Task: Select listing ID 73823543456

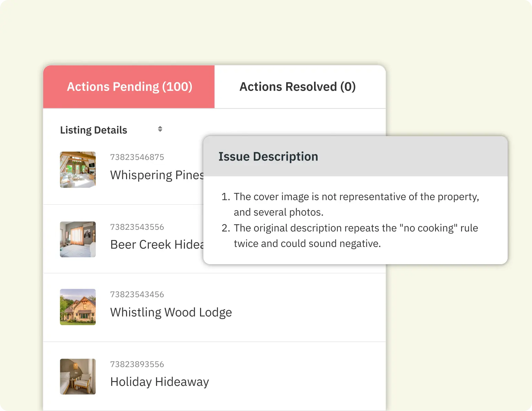Action: tap(137, 294)
